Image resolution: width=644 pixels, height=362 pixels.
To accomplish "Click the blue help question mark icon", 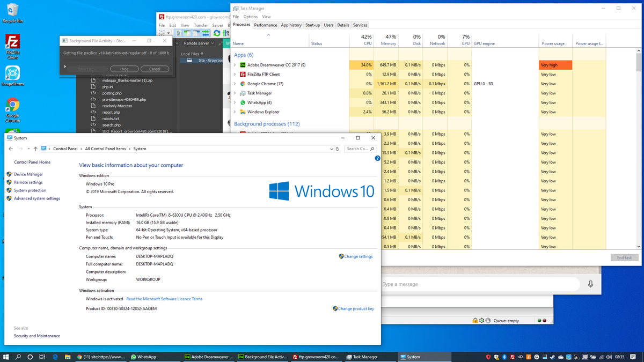I will [x=377, y=158].
